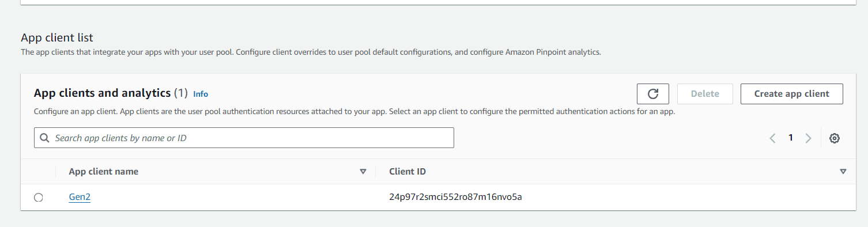The image size is (868, 227).
Task: Sort by Client ID arrow
Action: (843, 172)
